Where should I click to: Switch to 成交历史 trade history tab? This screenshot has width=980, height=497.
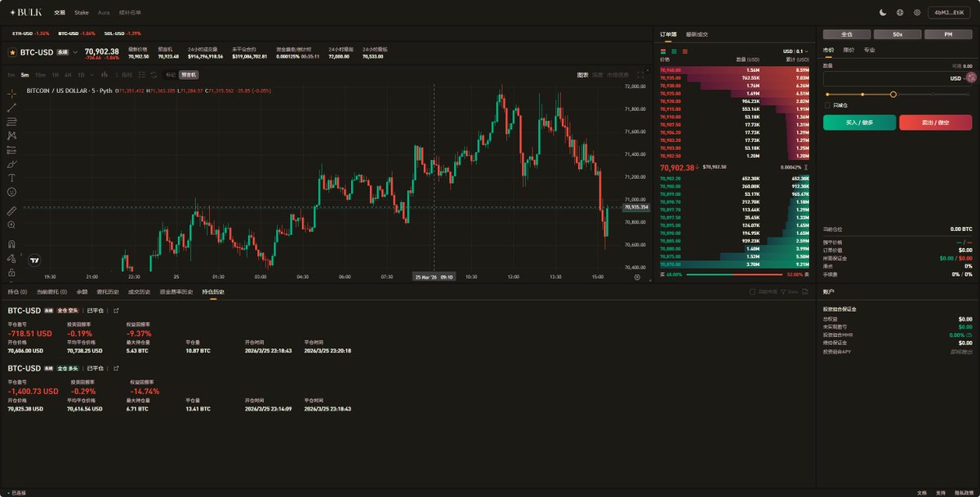[x=138, y=291]
